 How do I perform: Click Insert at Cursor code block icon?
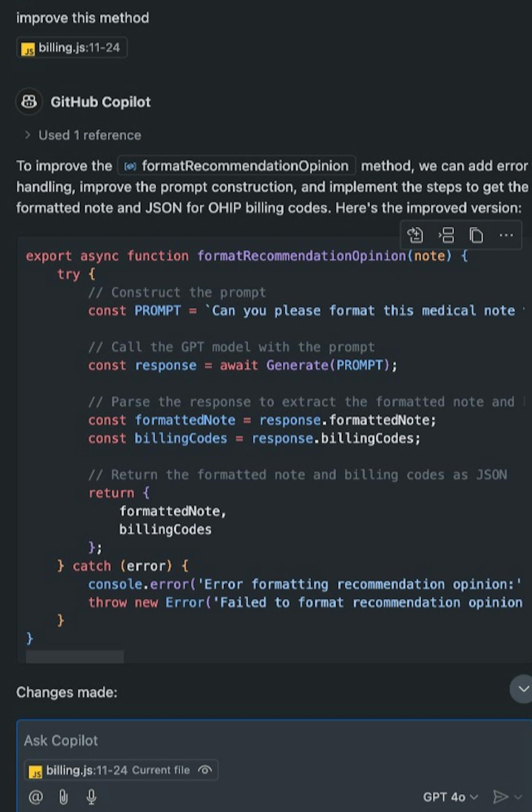pyautogui.click(x=446, y=235)
